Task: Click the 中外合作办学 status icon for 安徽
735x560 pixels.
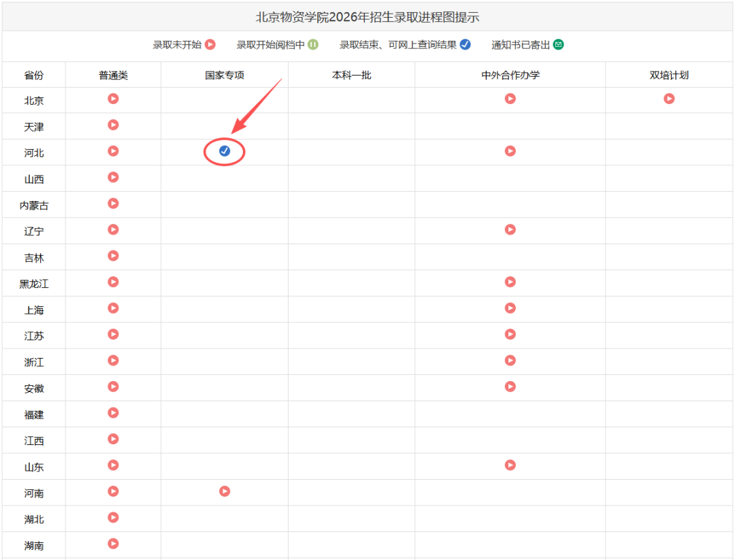Action: pos(510,386)
